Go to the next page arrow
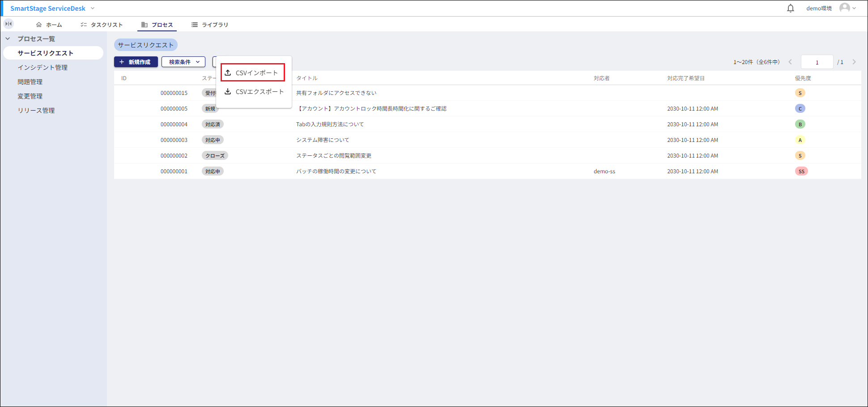This screenshot has width=868, height=407. click(854, 62)
